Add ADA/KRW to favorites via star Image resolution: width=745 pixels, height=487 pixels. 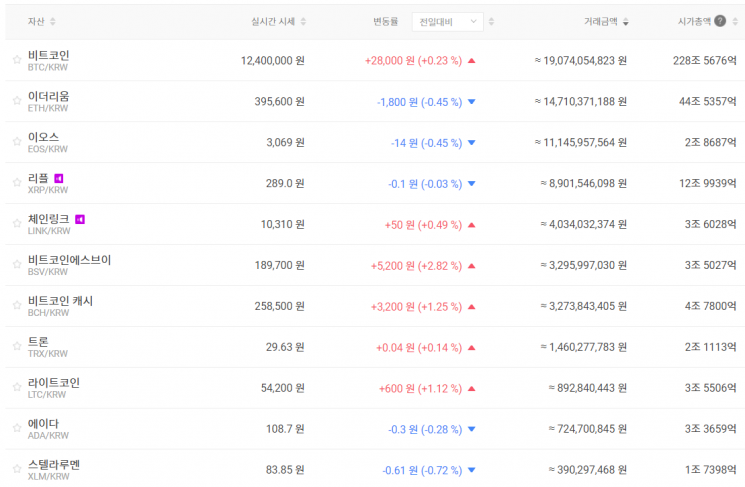(x=17, y=428)
